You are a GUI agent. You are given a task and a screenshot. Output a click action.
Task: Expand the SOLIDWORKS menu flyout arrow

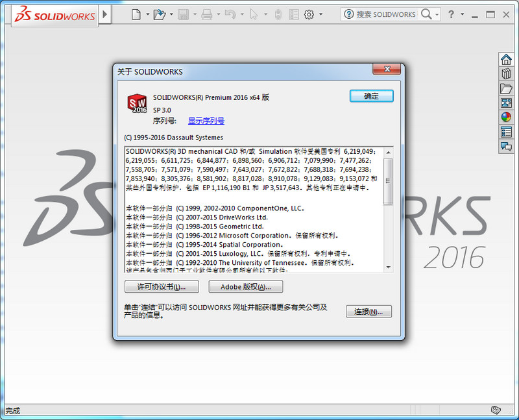pos(104,14)
